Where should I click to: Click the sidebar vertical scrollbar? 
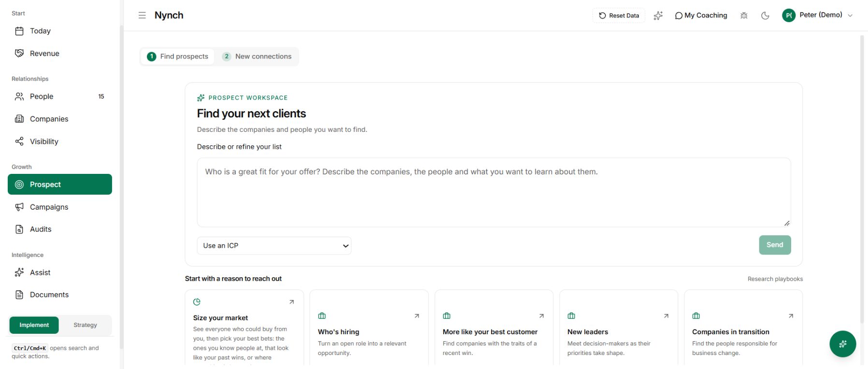[121, 186]
